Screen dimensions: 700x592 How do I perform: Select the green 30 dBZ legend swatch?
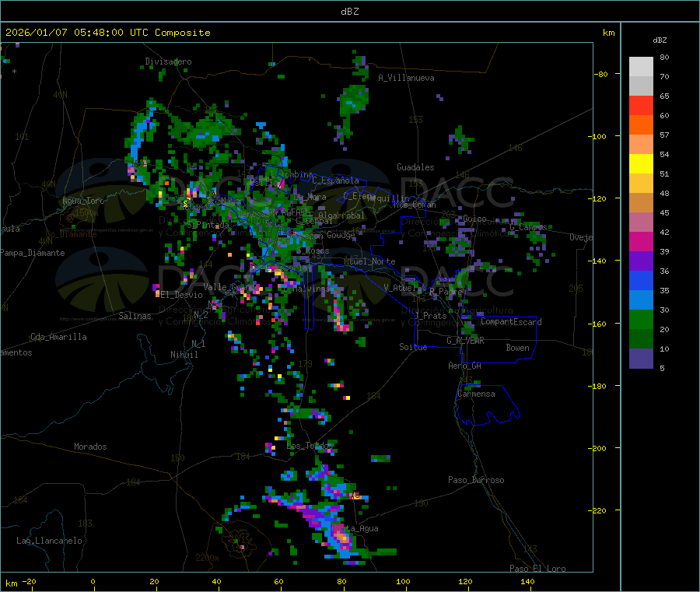click(x=641, y=319)
